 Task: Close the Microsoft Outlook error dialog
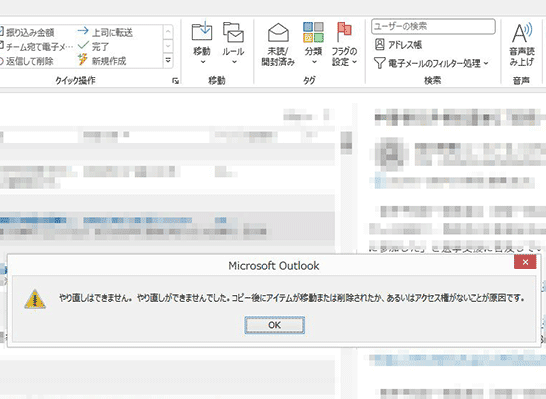coord(525,262)
